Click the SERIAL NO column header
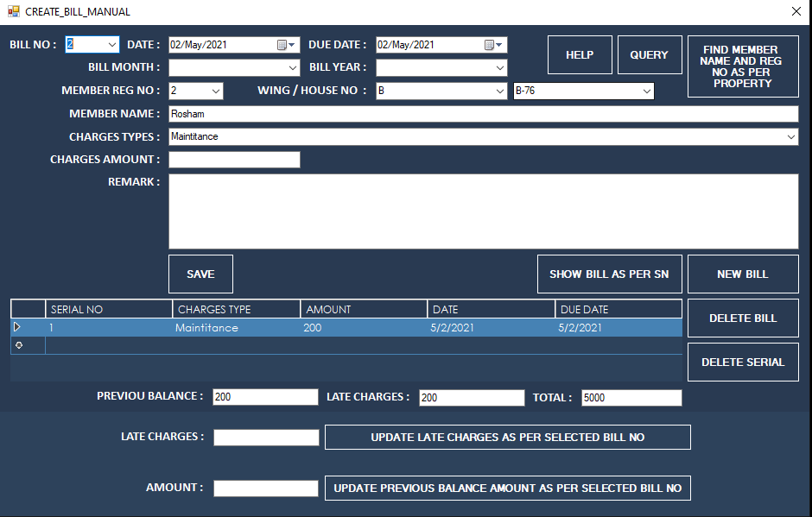812x517 pixels. (109, 310)
